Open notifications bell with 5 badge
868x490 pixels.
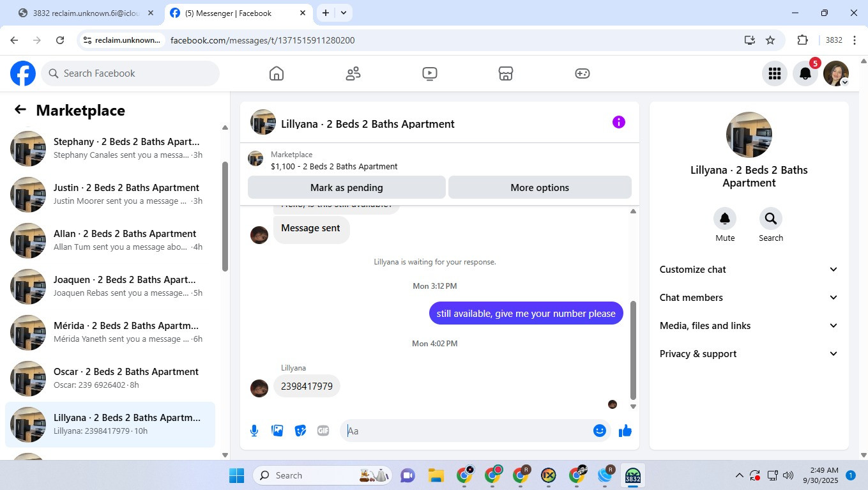(805, 73)
